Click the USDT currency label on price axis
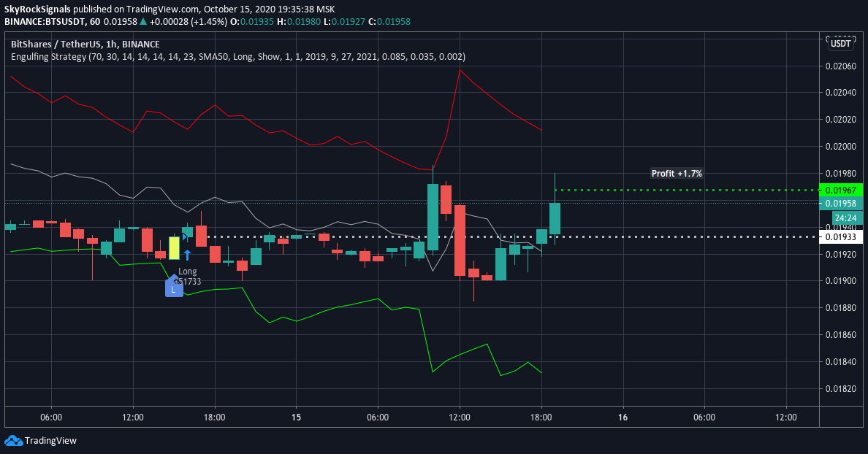The height and width of the screenshot is (454, 868). coord(840,44)
